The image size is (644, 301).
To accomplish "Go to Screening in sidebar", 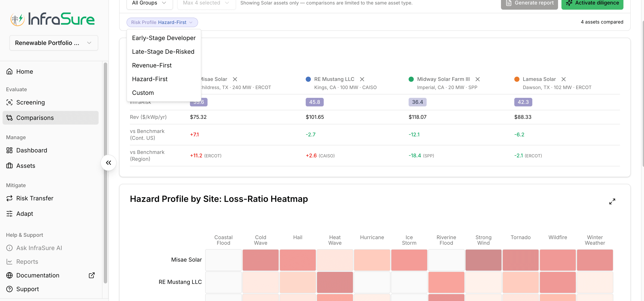I will pyautogui.click(x=51, y=102).
